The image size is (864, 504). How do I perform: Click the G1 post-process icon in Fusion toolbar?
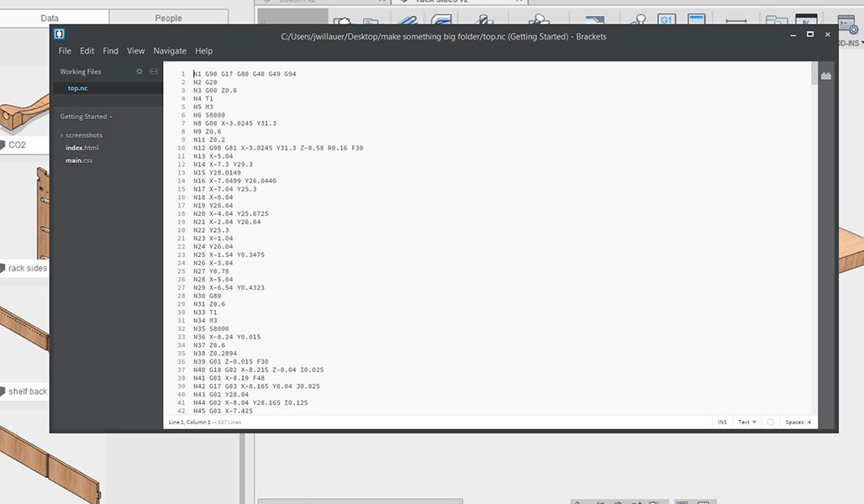(x=666, y=20)
